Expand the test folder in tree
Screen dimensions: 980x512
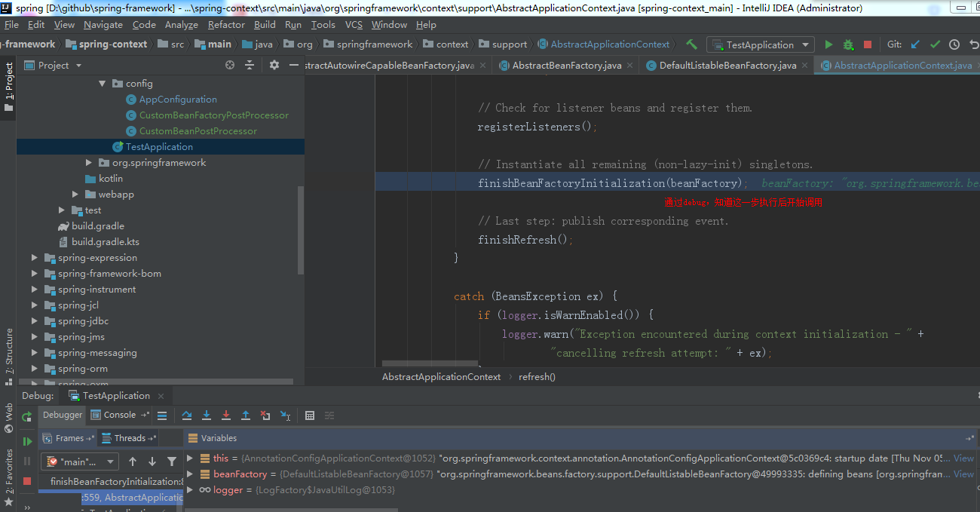[x=62, y=210]
